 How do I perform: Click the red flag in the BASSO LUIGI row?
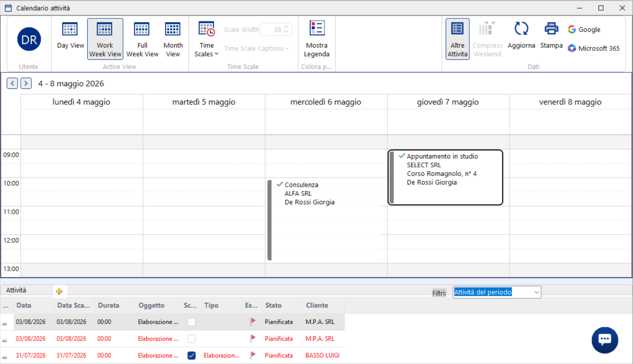tap(253, 355)
